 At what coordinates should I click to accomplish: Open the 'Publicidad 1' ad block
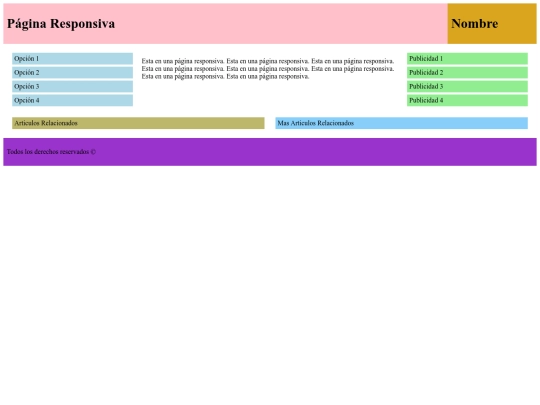[x=467, y=59]
